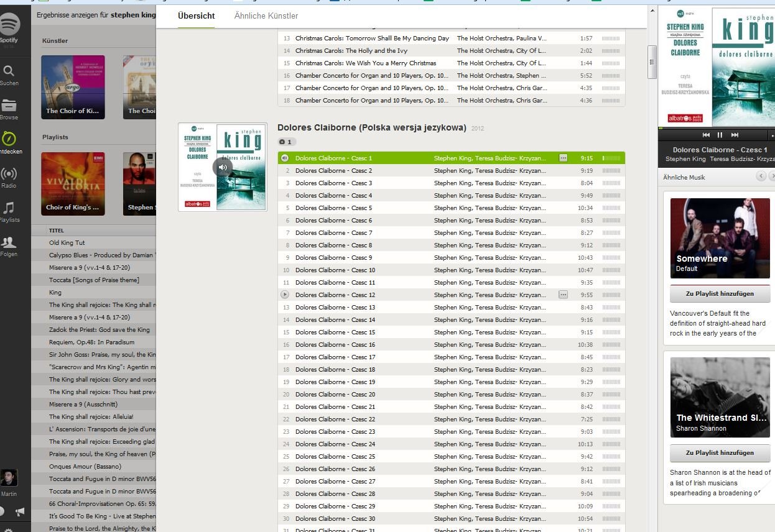Open the now playing album artwork
775x532 pixels.
pos(717,66)
